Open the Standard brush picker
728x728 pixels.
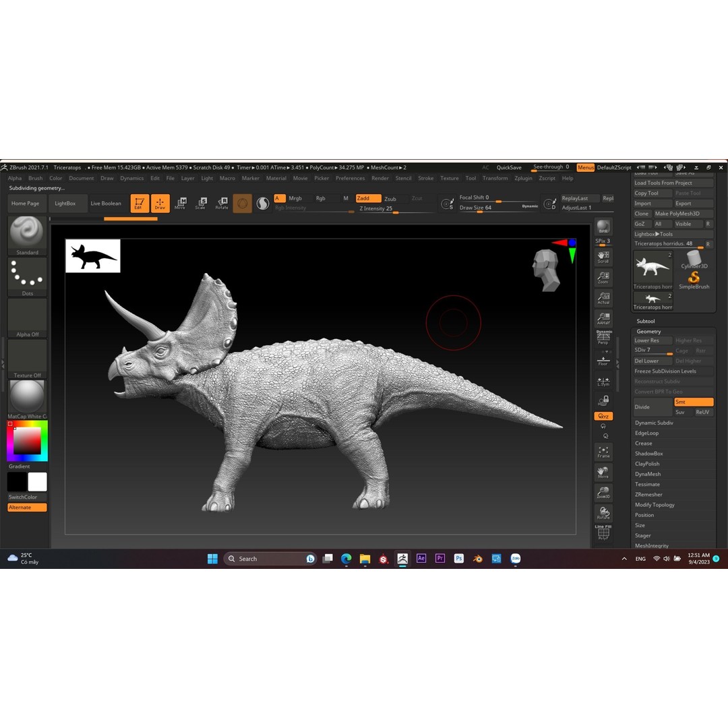[27, 235]
